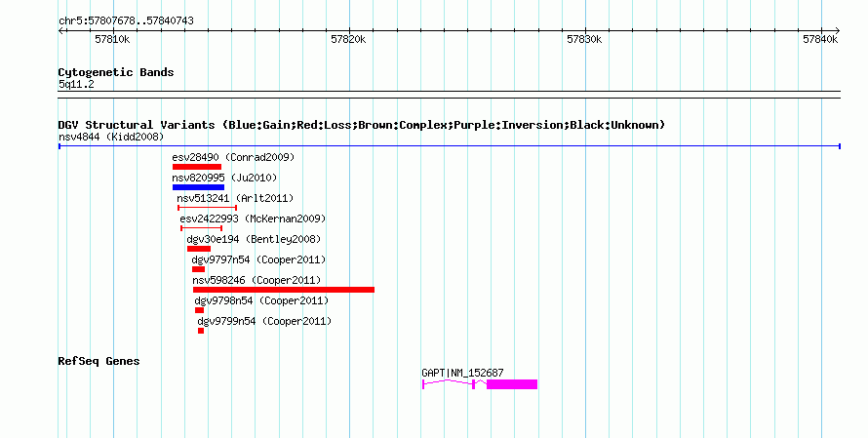Click the DGV Structural Variants track title

[x=362, y=125]
